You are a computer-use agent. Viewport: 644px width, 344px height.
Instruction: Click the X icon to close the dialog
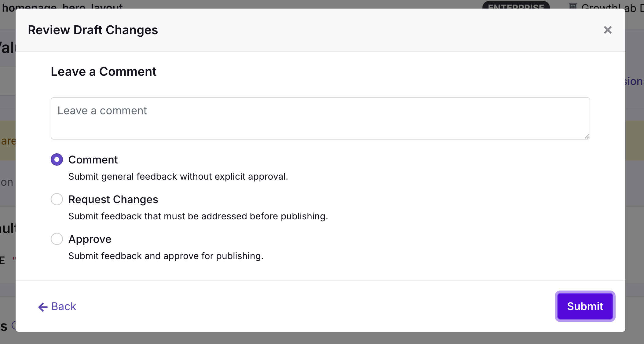click(x=608, y=30)
